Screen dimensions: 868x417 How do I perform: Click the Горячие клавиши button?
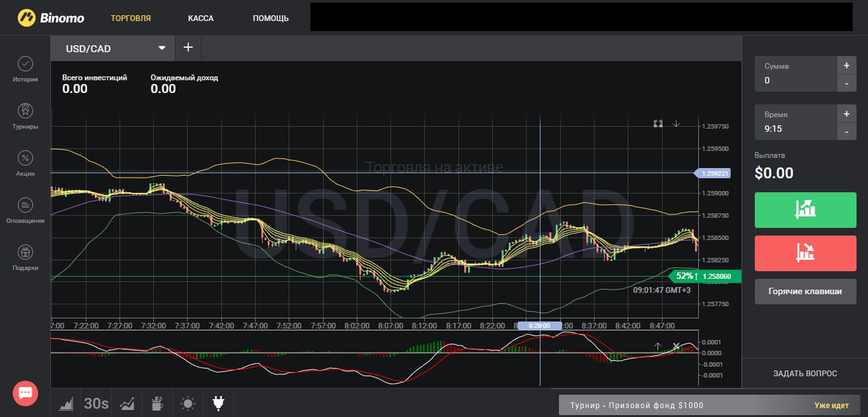pos(805,292)
